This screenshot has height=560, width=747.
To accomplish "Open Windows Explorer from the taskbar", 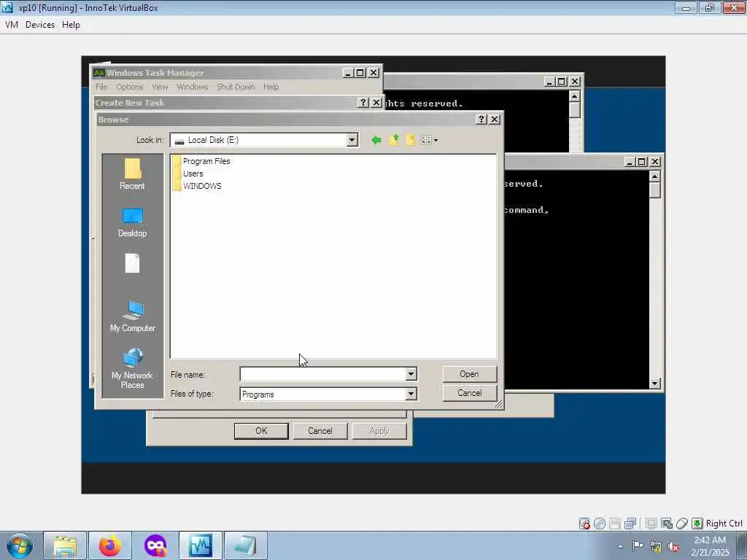I will click(65, 545).
